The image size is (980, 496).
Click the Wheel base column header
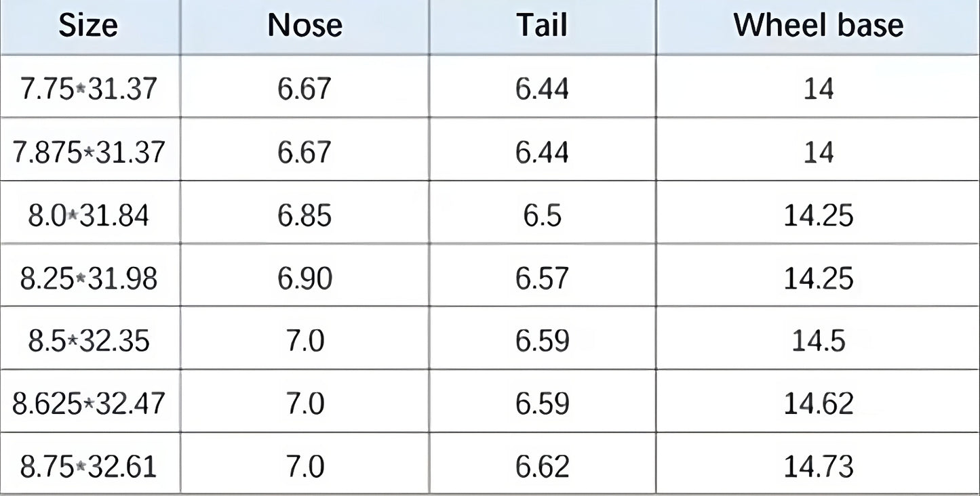(819, 26)
